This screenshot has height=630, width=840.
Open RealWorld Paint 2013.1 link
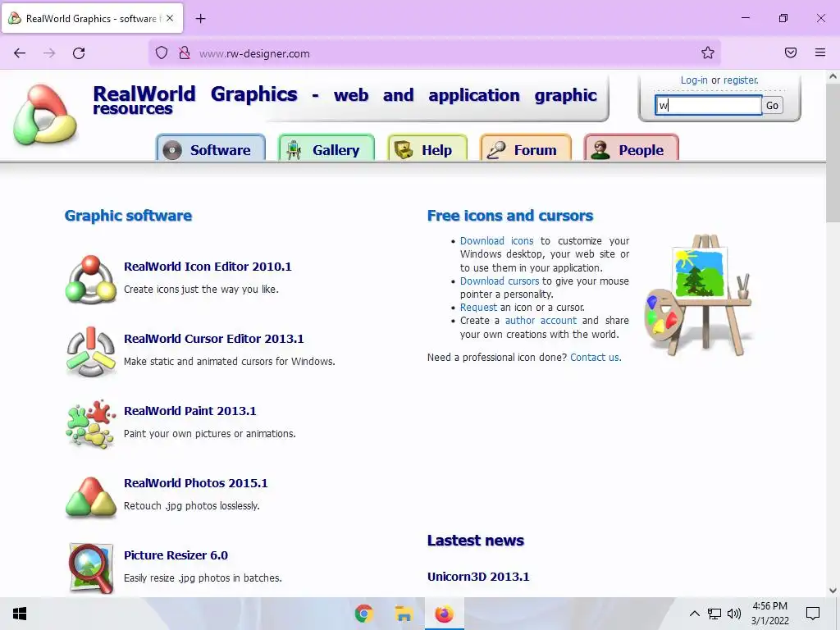(190, 411)
